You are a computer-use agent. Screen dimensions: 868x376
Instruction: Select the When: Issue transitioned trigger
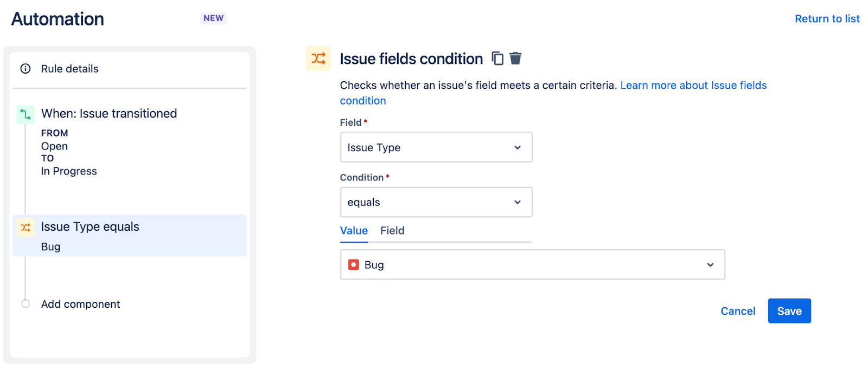point(108,113)
